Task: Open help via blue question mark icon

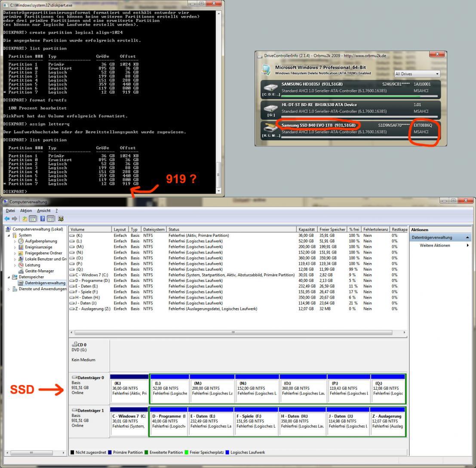Action: coord(43,219)
